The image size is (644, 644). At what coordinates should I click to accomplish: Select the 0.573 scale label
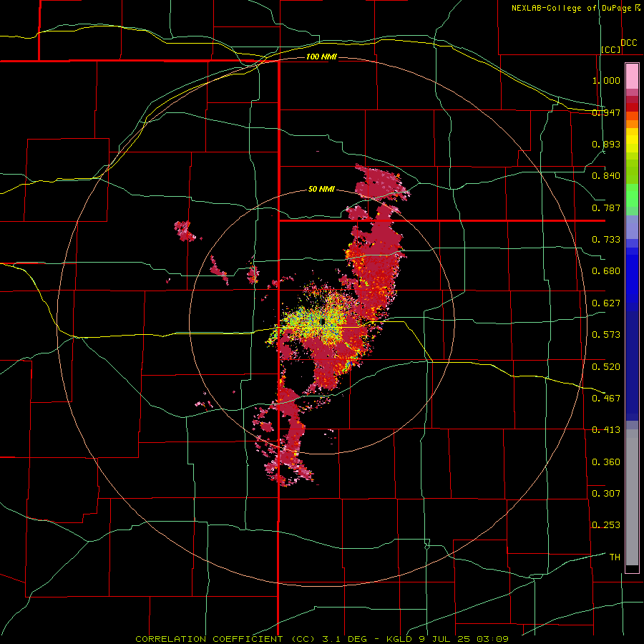pyautogui.click(x=606, y=335)
